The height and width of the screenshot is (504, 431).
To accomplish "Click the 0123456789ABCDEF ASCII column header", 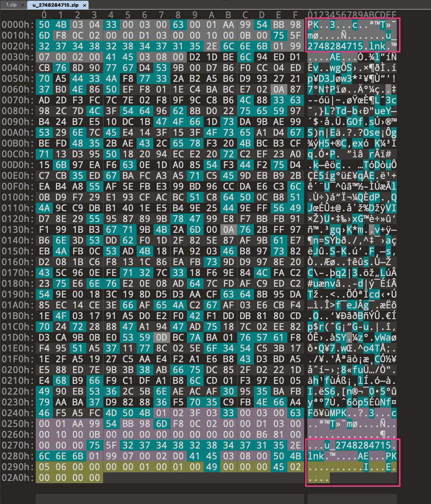I will point(352,15).
